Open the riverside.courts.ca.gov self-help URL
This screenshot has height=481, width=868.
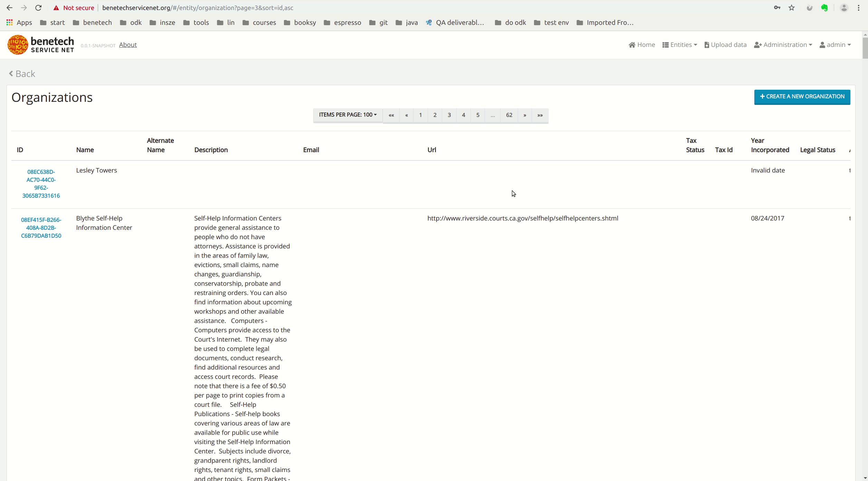click(x=523, y=218)
